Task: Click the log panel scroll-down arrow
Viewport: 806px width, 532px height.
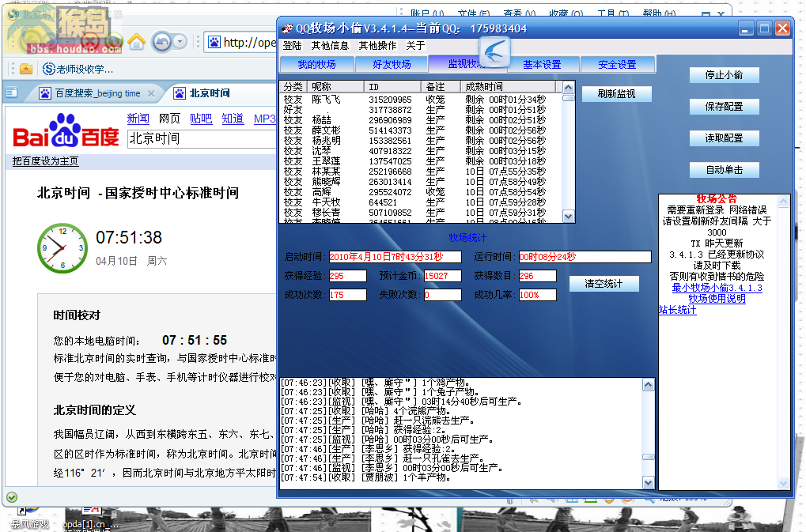Action: click(x=648, y=483)
